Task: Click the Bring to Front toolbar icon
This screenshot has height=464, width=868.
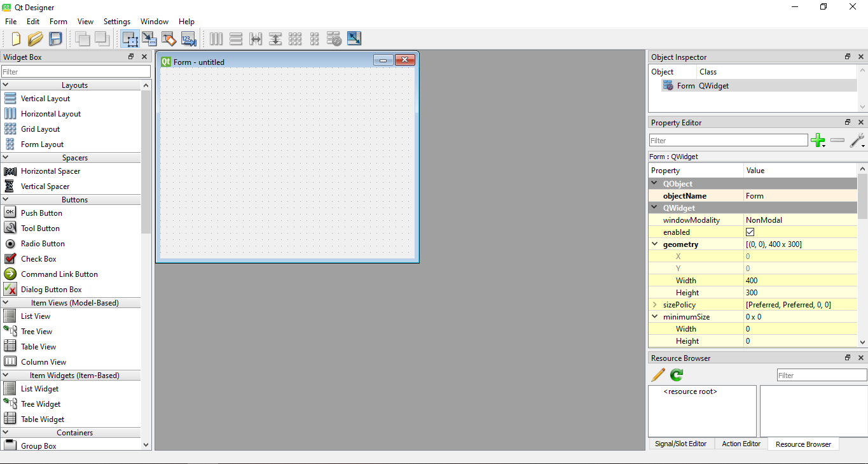Action: point(102,39)
